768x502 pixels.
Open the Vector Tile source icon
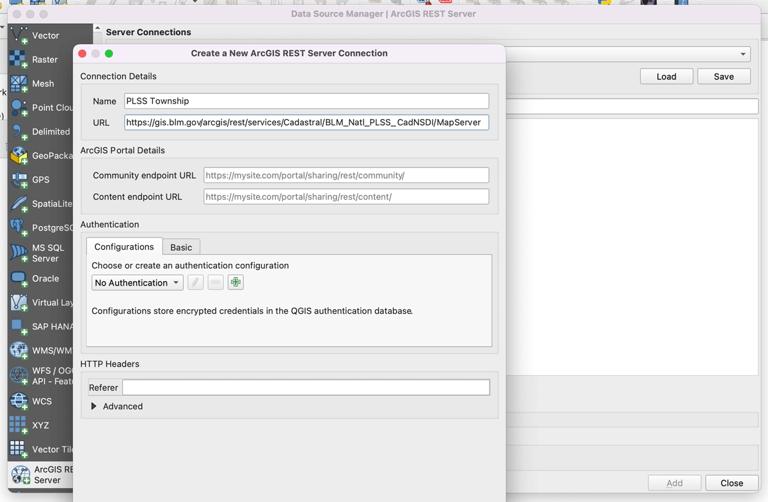tap(19, 449)
